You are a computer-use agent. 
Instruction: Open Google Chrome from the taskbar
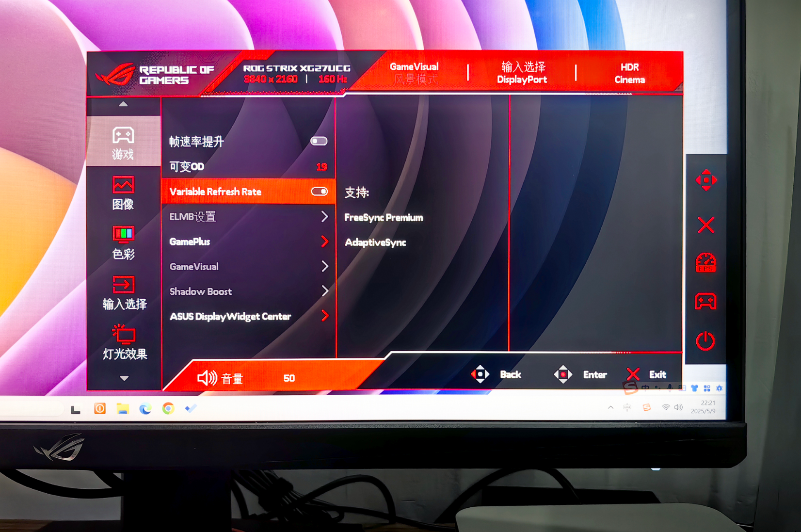[168, 408]
